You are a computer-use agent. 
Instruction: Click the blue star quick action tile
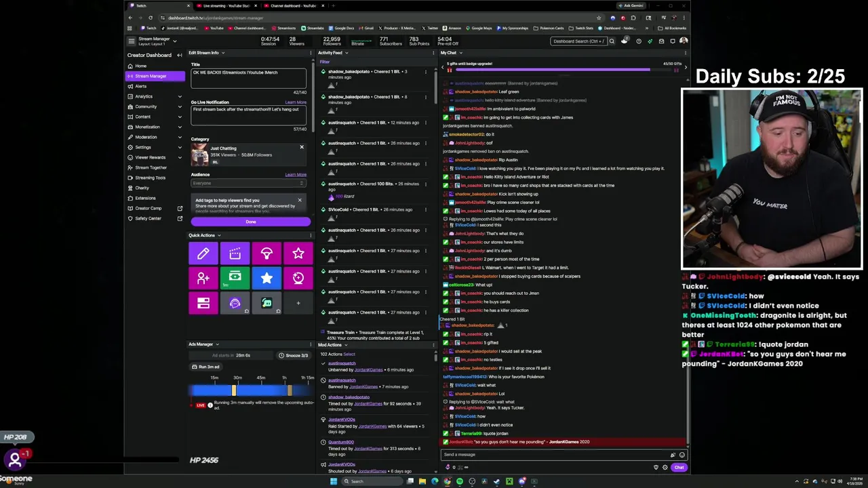(267, 278)
